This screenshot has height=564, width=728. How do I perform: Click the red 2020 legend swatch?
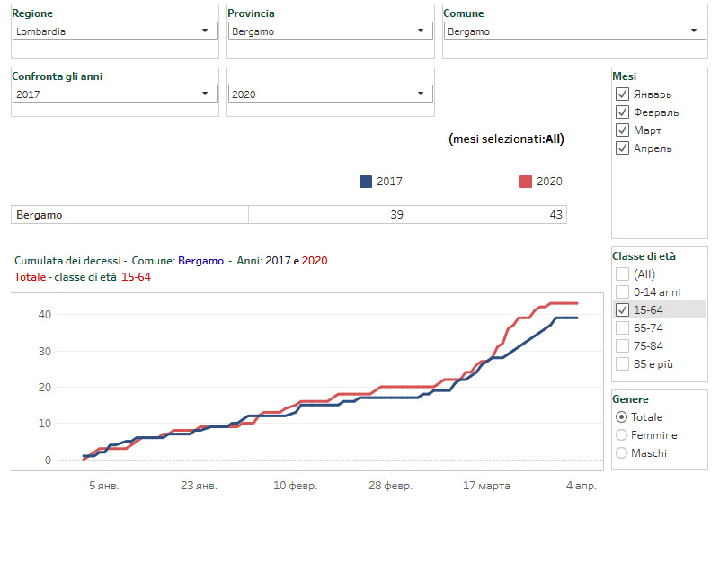tap(526, 182)
